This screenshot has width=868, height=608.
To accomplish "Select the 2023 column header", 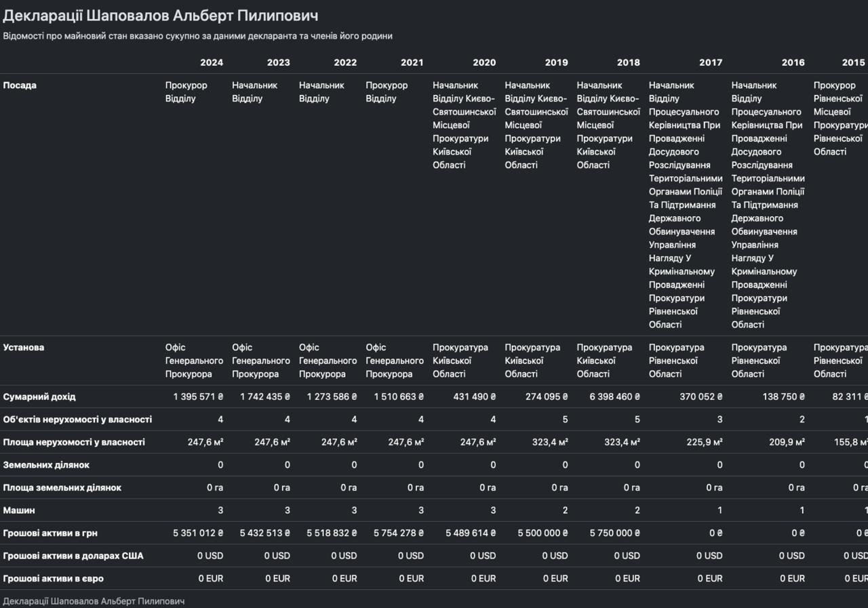I will coord(279,62).
